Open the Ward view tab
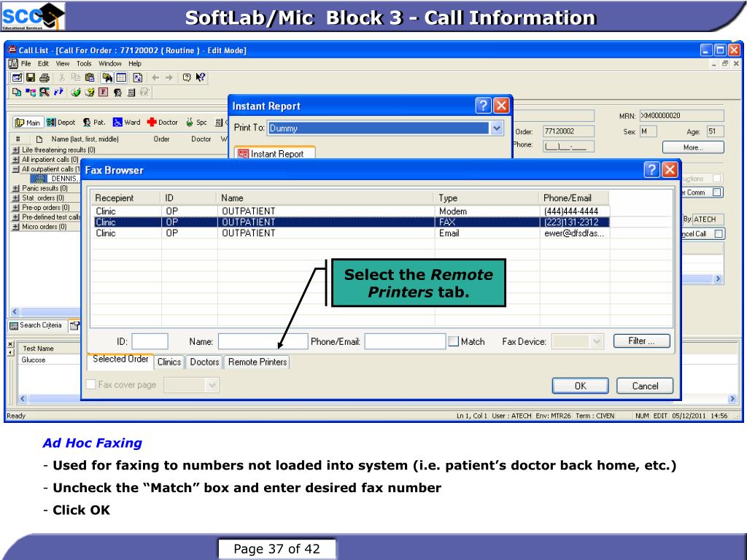This screenshot has width=747, height=560. pyautogui.click(x=127, y=122)
